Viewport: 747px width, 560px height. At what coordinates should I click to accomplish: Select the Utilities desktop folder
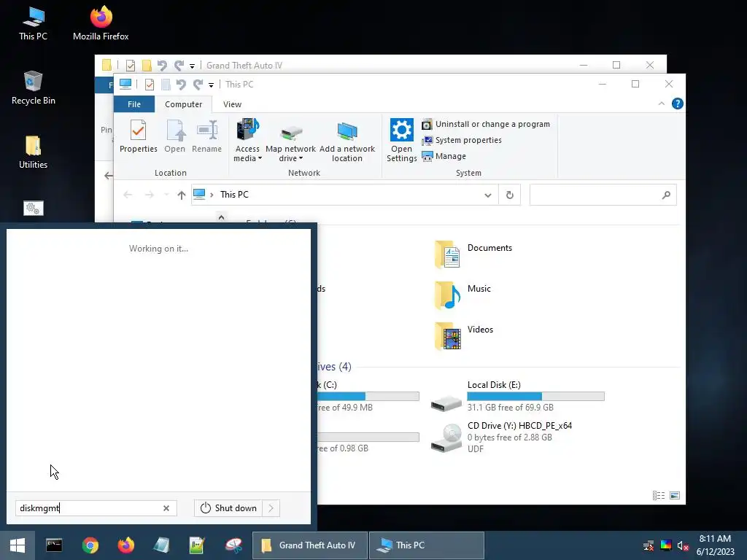coord(33,152)
